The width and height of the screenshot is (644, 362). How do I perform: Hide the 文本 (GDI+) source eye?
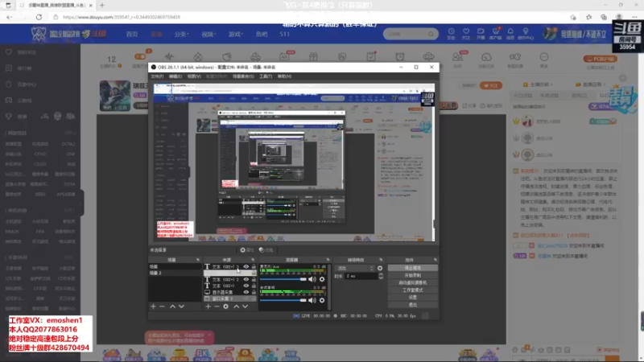pos(246,286)
